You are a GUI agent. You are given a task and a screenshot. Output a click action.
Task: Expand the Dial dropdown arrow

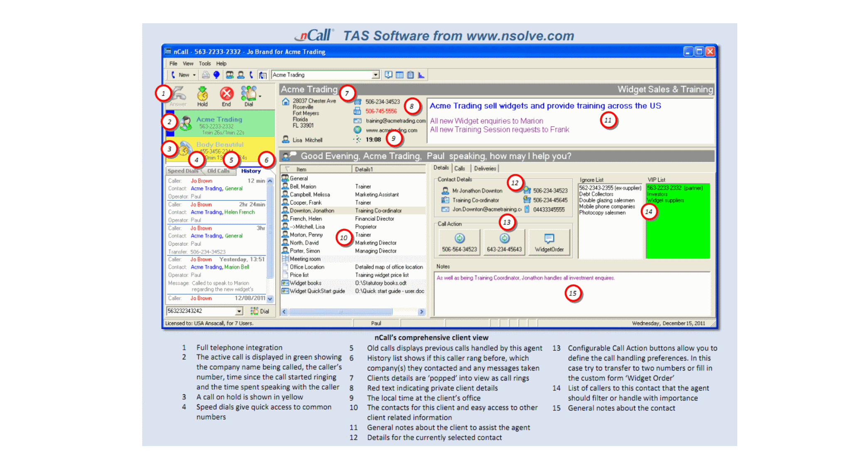click(260, 97)
